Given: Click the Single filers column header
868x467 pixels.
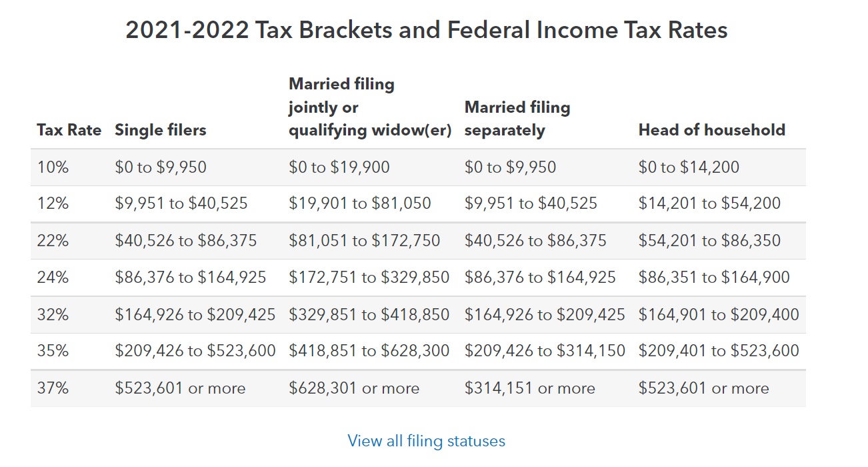Looking at the screenshot, I should click(160, 129).
